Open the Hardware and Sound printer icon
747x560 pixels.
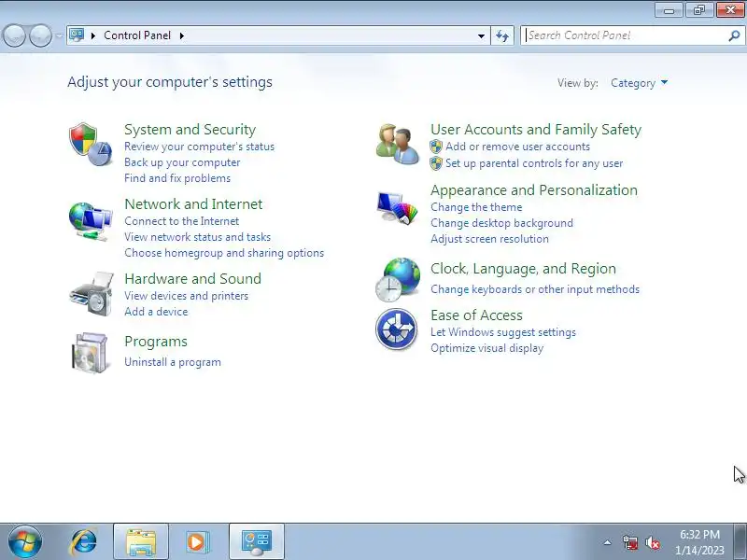tap(92, 294)
